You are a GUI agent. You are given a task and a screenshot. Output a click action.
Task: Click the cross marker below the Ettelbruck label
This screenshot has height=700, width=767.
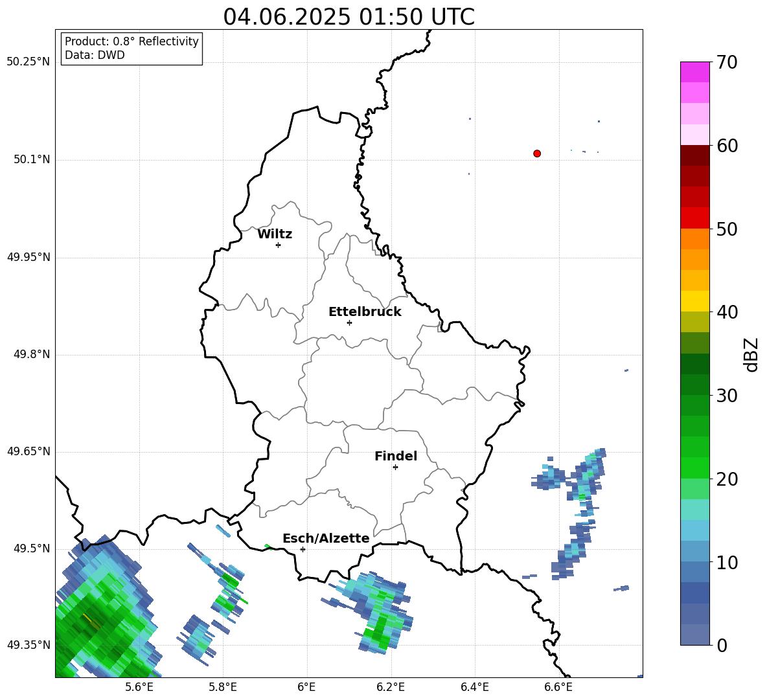click(x=349, y=322)
